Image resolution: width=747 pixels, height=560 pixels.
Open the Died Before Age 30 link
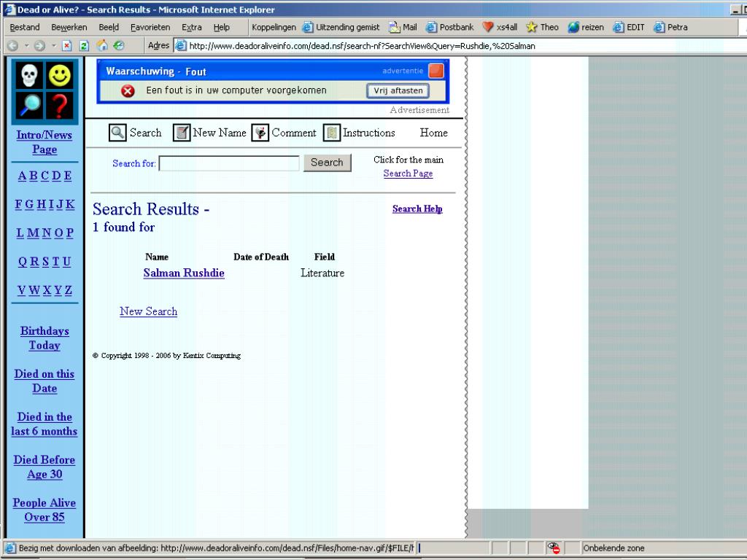(44, 467)
